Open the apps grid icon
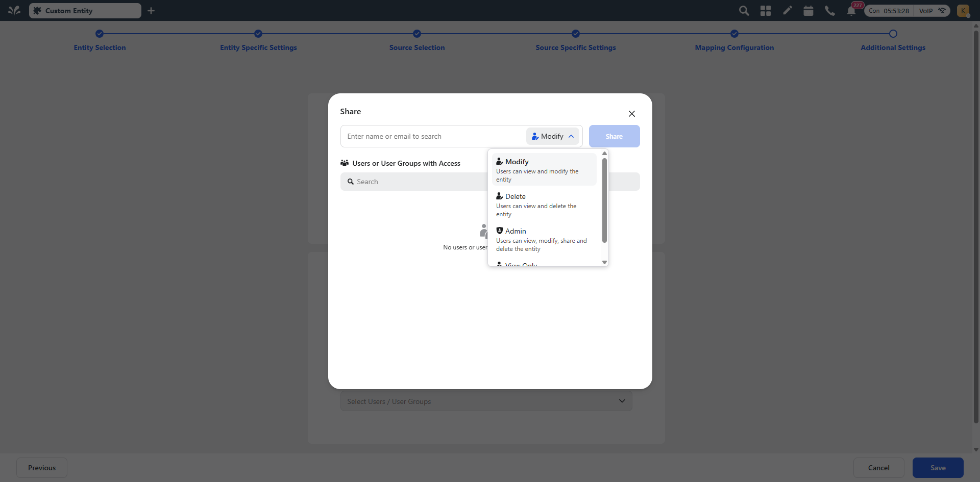This screenshot has width=980, height=482. point(766,11)
